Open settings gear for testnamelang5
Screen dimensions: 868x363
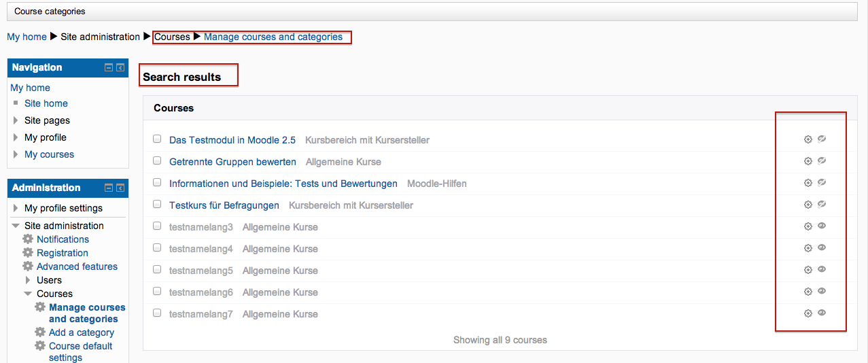click(808, 270)
